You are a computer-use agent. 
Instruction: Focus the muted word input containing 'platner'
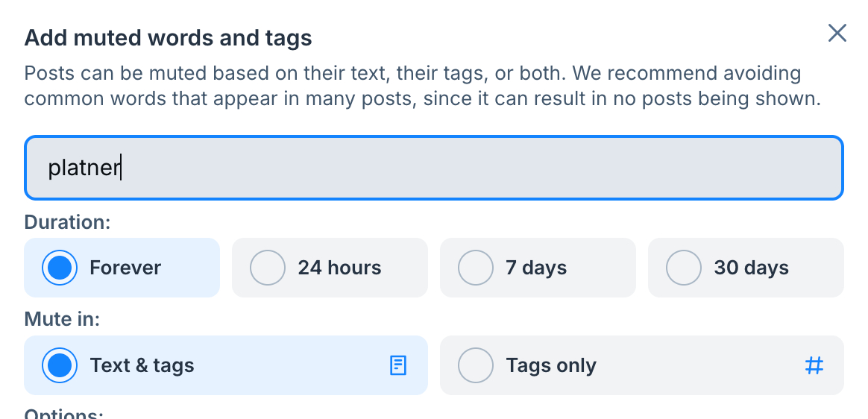433,168
